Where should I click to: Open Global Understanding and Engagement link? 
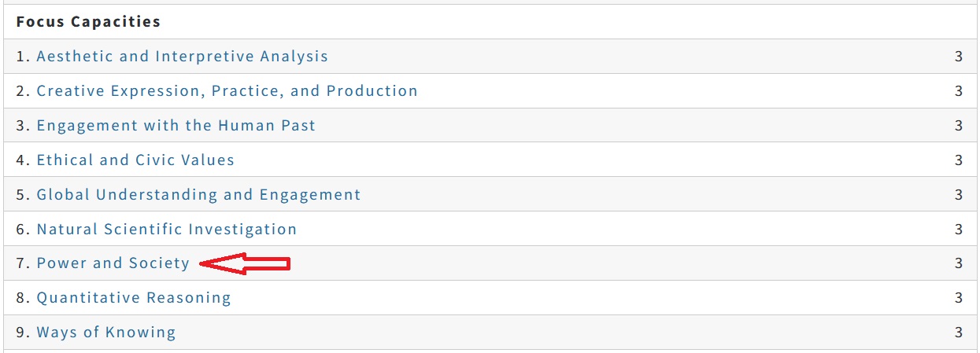[198, 195]
